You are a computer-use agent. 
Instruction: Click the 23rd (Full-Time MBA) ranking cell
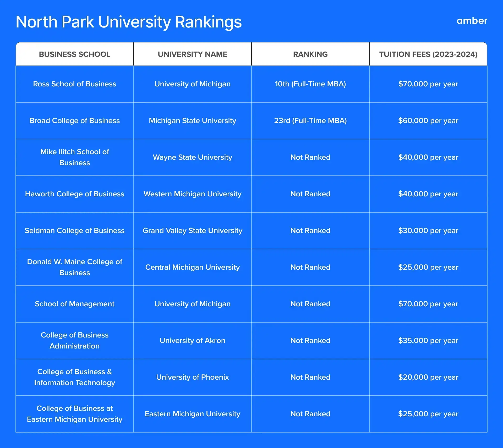coord(310,120)
